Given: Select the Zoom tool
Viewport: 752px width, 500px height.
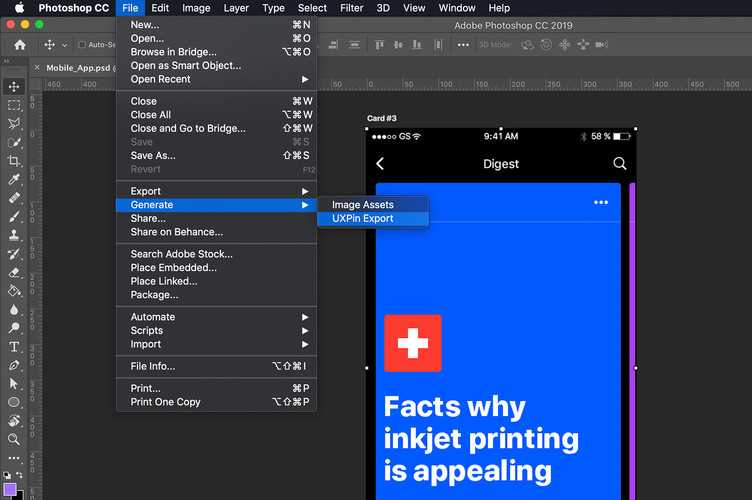Looking at the screenshot, I should [14, 439].
